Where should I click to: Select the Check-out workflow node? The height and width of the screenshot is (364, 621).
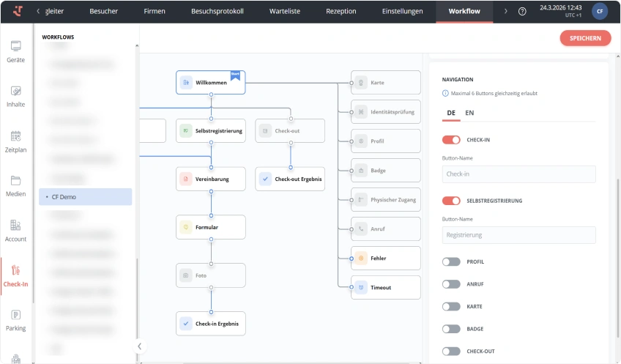click(x=290, y=130)
